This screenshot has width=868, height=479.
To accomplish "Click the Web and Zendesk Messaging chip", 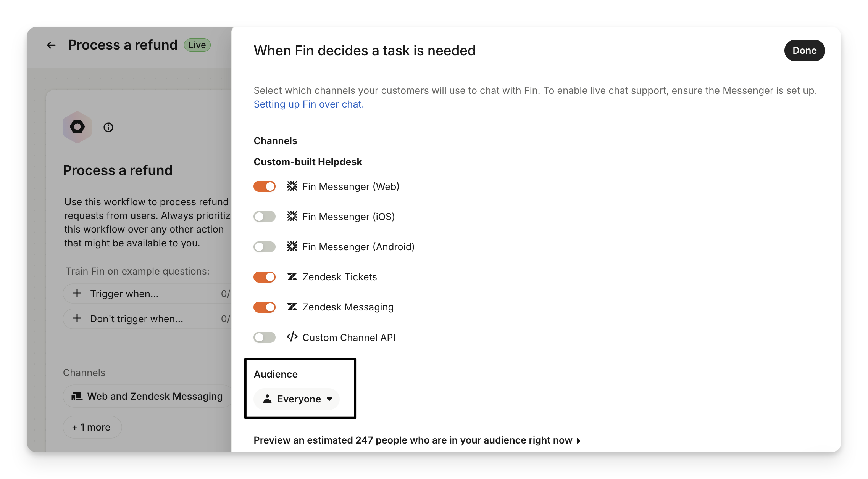I will tap(147, 396).
